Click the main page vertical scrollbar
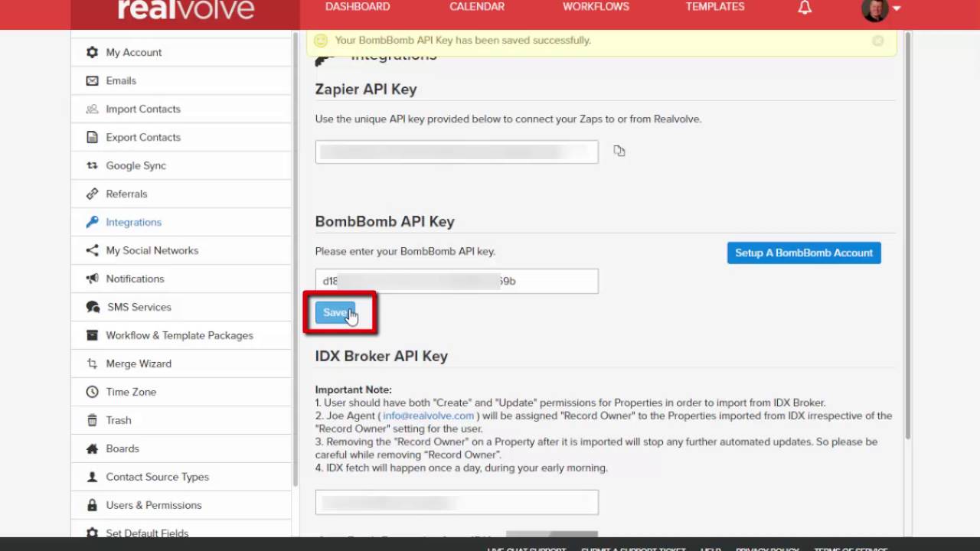This screenshot has height=551, width=980. tap(908, 236)
